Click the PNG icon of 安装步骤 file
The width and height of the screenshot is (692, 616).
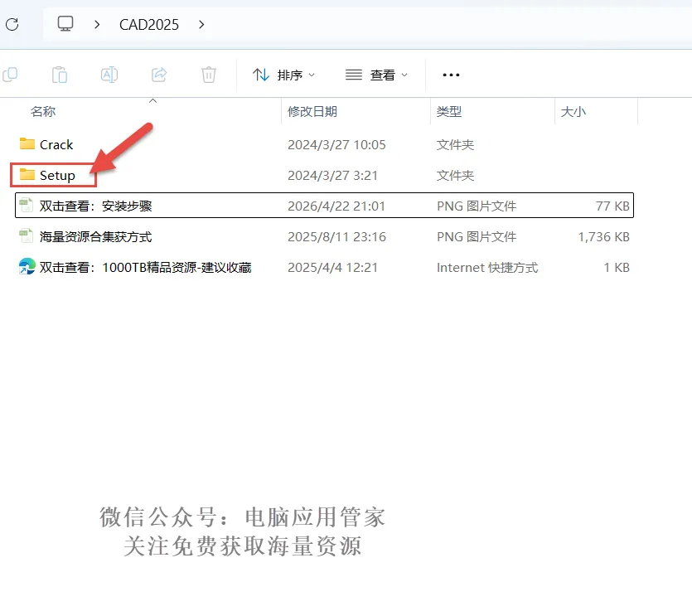(26, 206)
